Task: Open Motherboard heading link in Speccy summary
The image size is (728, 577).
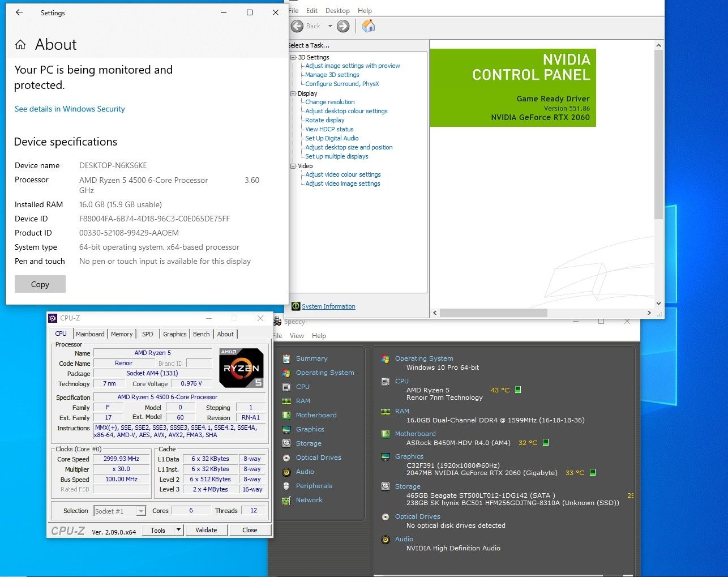Action: tap(416, 434)
